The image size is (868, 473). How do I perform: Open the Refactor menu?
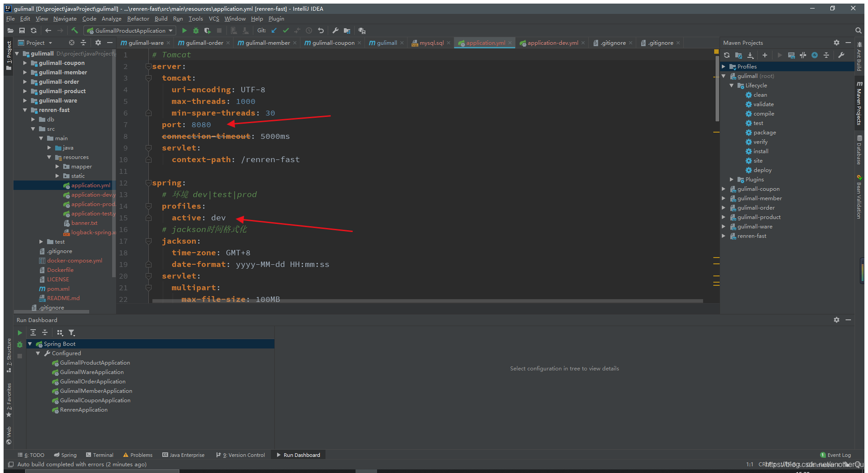138,19
